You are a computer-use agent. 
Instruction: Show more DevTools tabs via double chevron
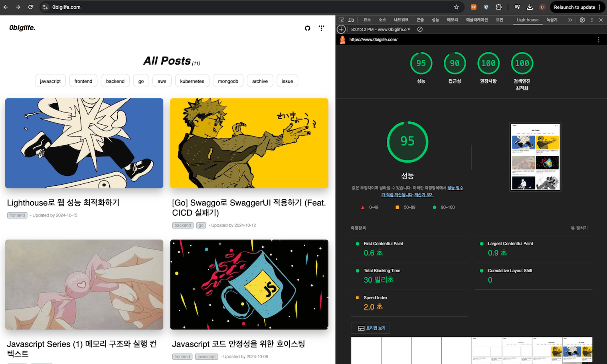pyautogui.click(x=570, y=20)
